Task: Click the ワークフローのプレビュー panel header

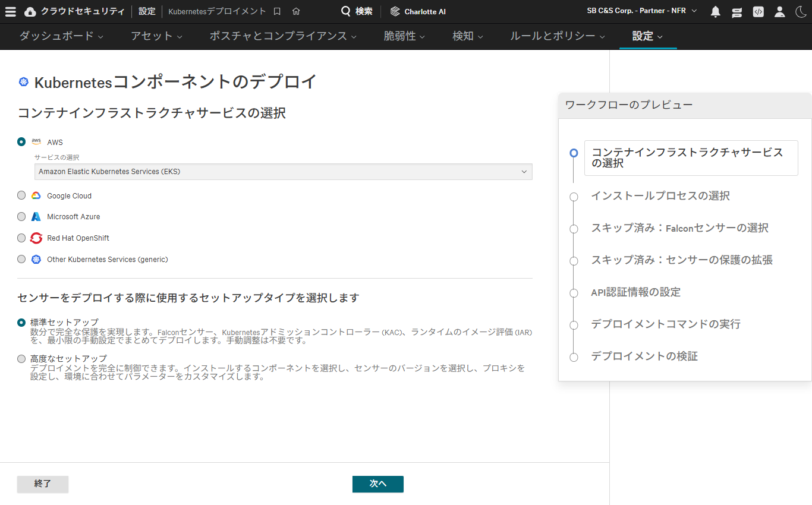Action: (685, 105)
